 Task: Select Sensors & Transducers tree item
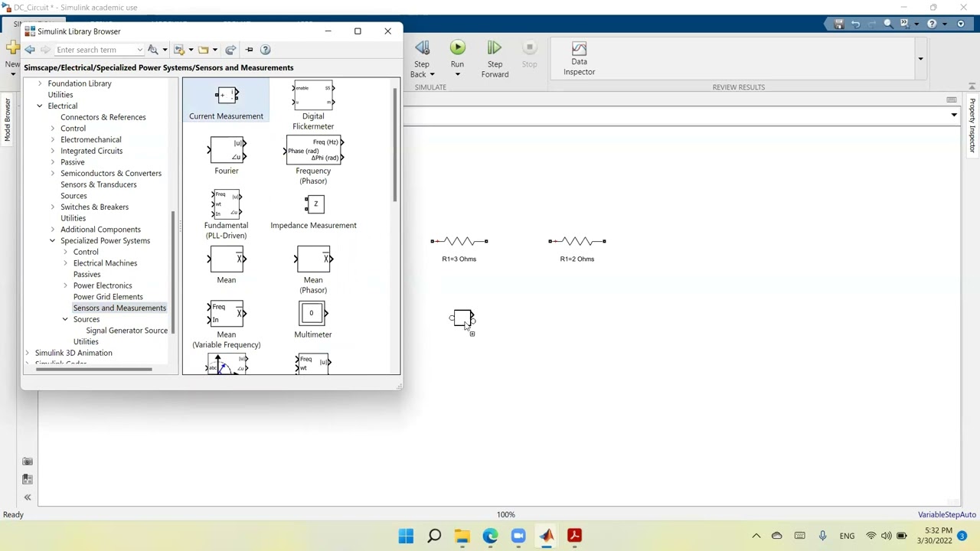(99, 184)
